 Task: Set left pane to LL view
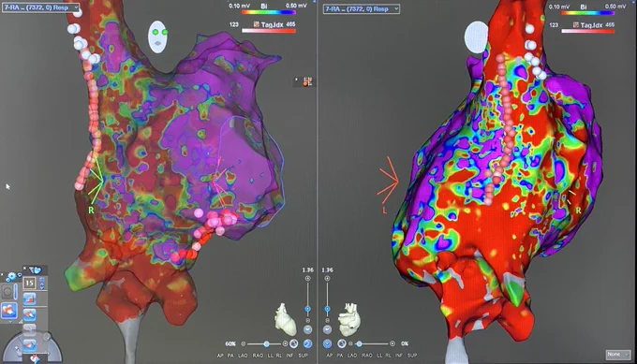coord(270,356)
